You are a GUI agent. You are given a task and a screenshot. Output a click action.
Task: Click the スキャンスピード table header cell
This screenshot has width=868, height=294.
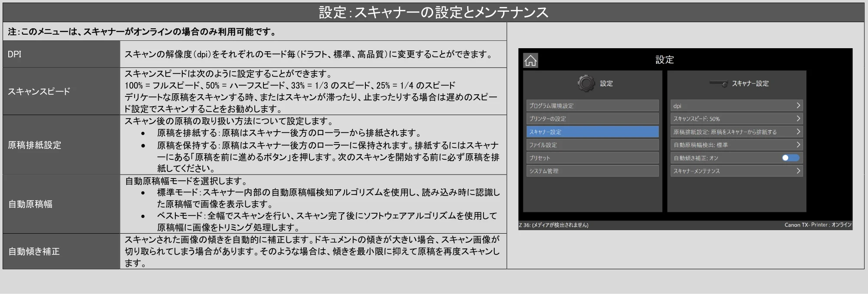(x=61, y=91)
